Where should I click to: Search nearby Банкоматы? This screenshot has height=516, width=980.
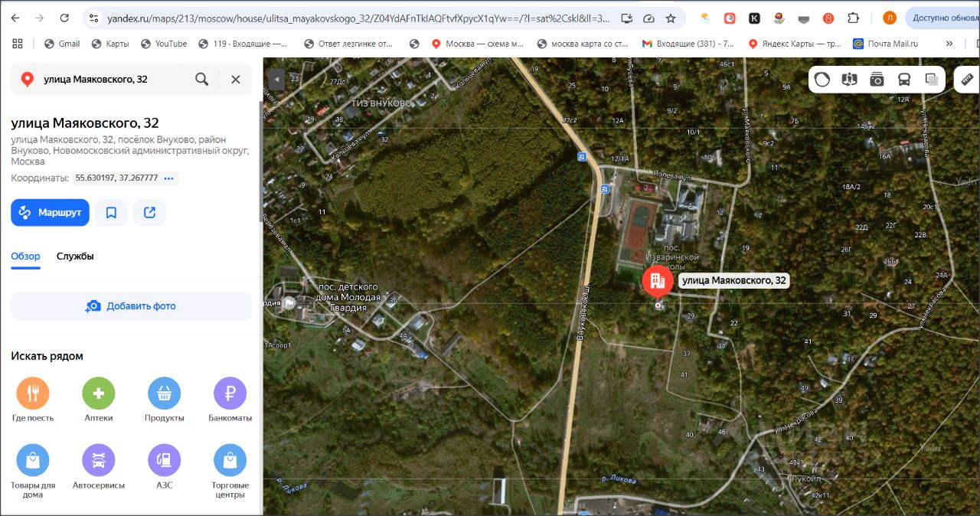coord(230,400)
